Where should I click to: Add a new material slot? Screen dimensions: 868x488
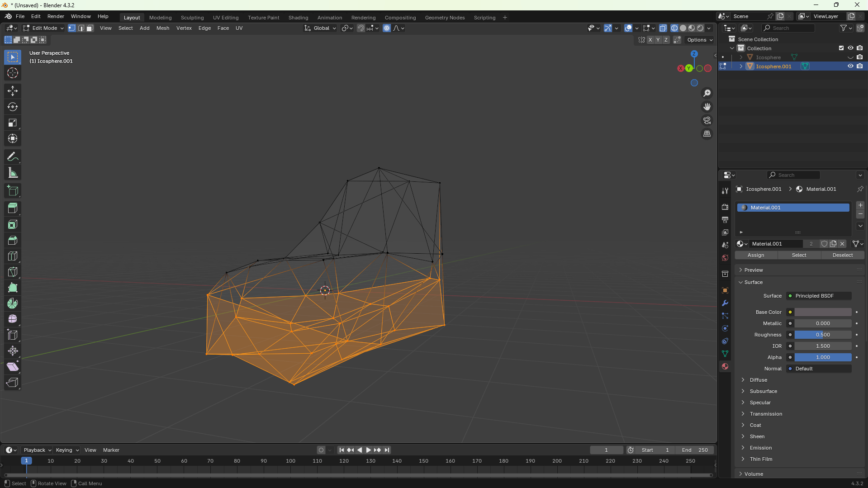860,205
